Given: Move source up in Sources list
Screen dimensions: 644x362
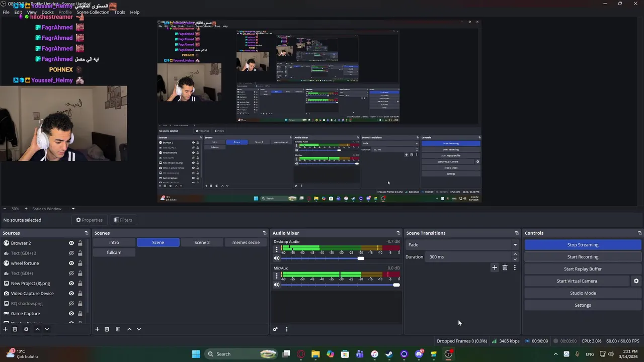Looking at the screenshot, I should 37,329.
